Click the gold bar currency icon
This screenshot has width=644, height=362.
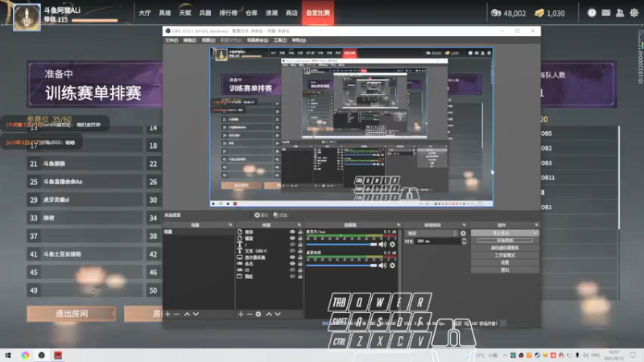pyautogui.click(x=539, y=13)
